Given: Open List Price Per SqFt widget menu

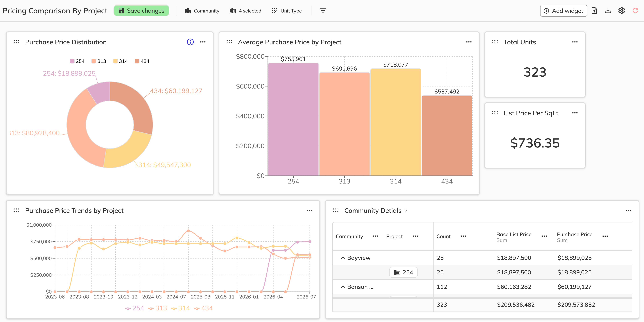Looking at the screenshot, I should click(575, 113).
